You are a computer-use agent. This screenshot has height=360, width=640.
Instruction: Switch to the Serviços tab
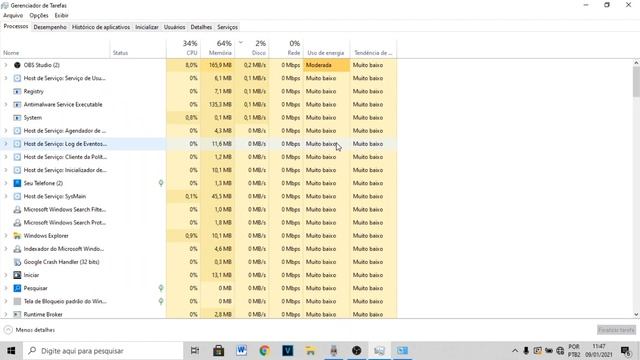pos(227,27)
